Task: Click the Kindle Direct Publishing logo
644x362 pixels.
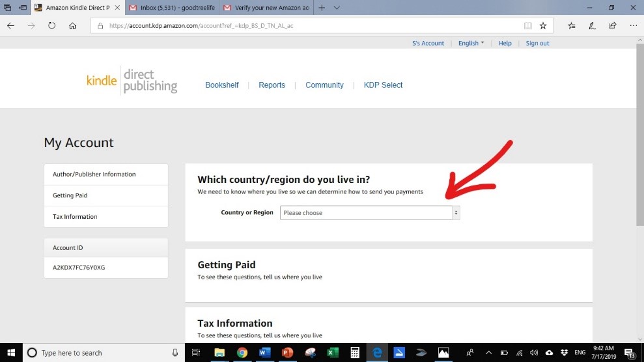Action: pyautogui.click(x=132, y=81)
